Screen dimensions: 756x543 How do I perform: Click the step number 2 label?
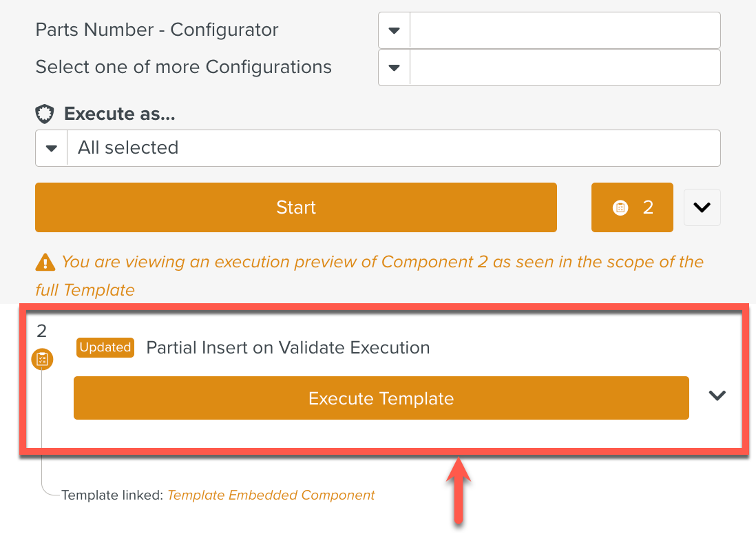pos(41,331)
